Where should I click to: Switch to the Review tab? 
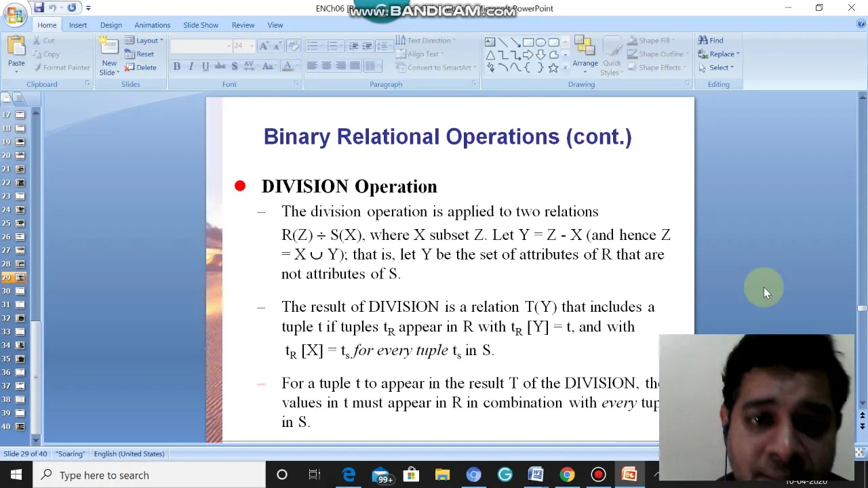(x=243, y=25)
